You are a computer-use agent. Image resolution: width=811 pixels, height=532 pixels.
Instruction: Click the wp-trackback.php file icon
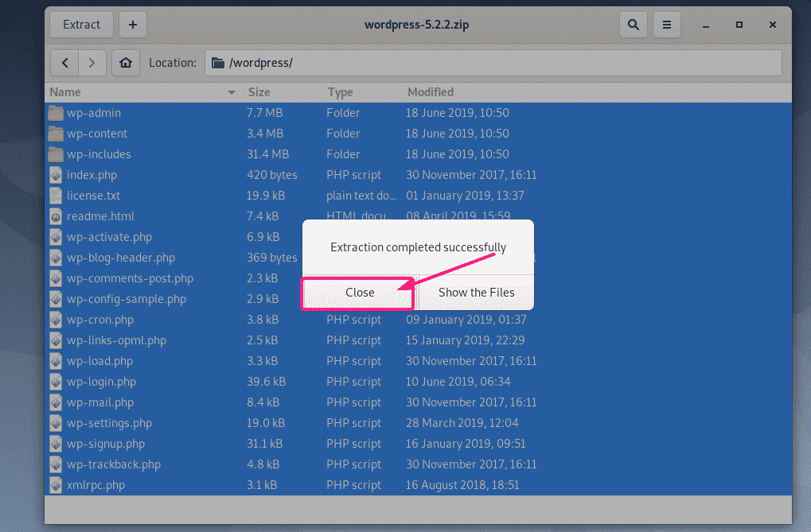[56, 464]
